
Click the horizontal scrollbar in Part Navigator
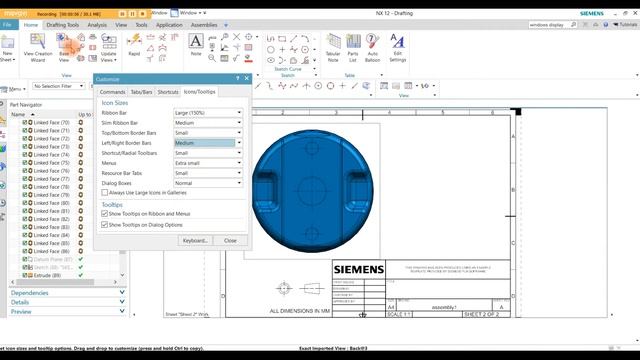pos(55,282)
